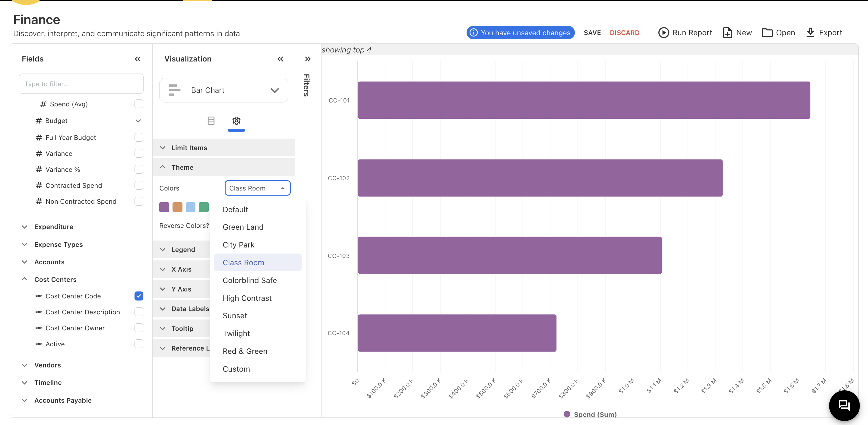The image size is (868, 425).
Task: Click the SAVE button
Action: pos(592,33)
